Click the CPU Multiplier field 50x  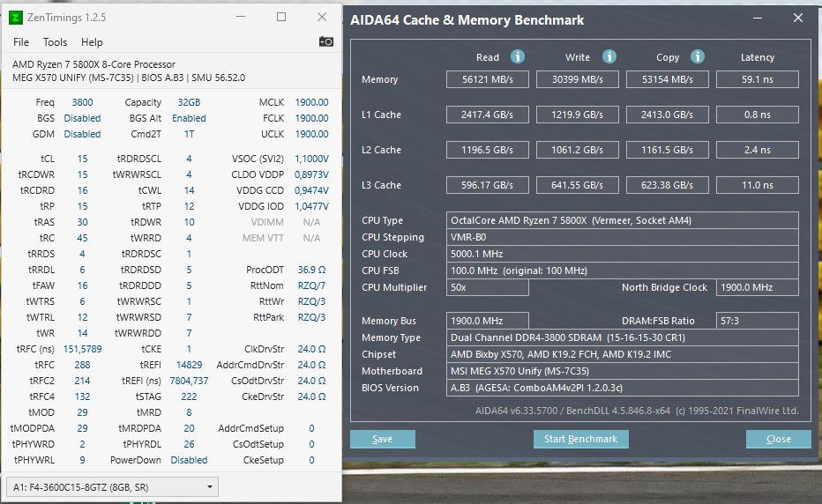(x=488, y=287)
